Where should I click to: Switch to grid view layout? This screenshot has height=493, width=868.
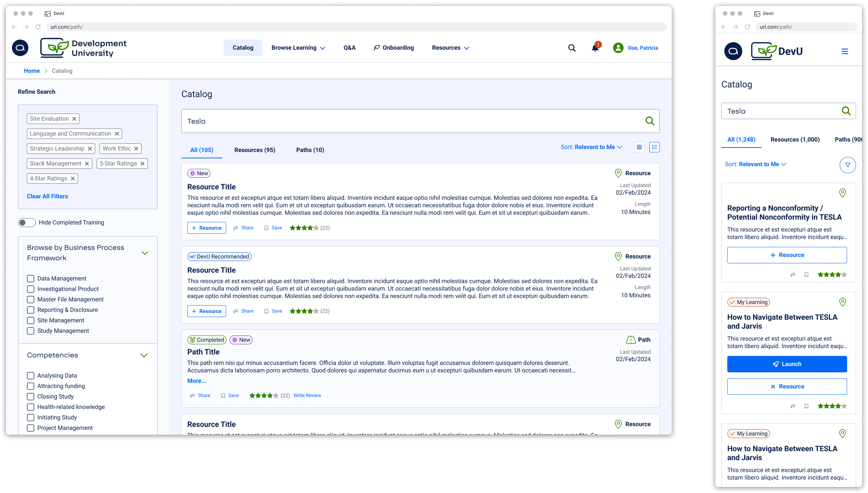[639, 147]
